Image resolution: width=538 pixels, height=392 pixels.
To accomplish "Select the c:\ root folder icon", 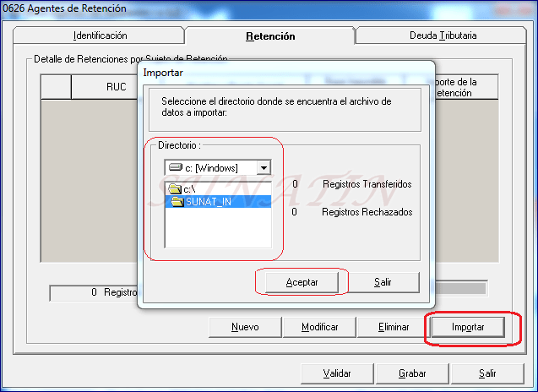I will (x=175, y=188).
